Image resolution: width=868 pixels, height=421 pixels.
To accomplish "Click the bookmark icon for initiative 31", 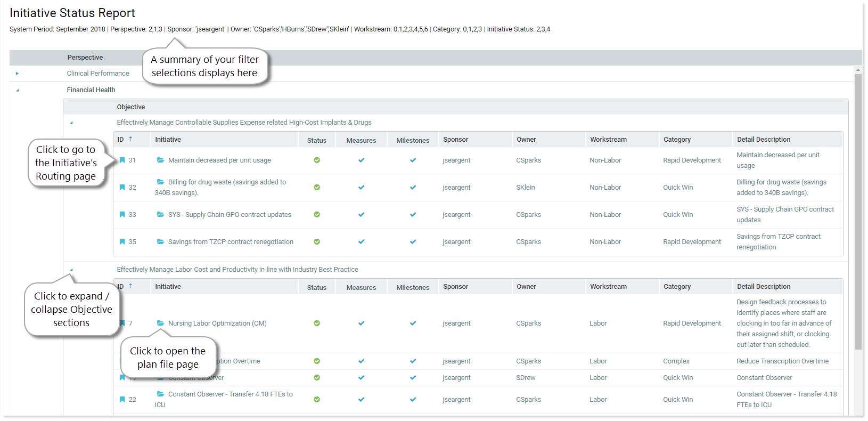I will tap(122, 160).
